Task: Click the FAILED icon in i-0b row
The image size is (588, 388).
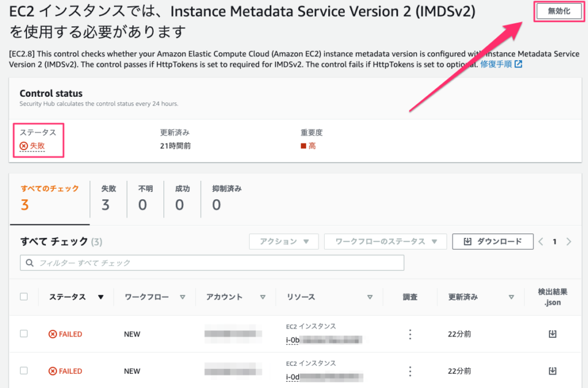Action: coord(53,334)
